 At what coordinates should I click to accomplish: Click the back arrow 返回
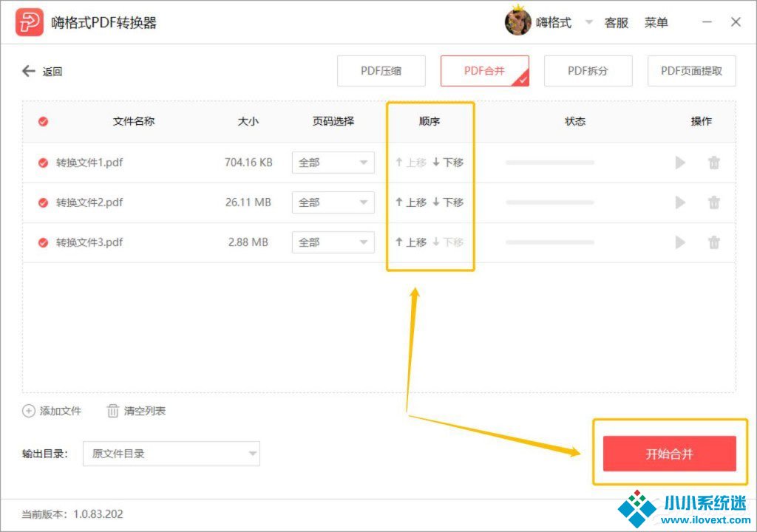tap(30, 72)
